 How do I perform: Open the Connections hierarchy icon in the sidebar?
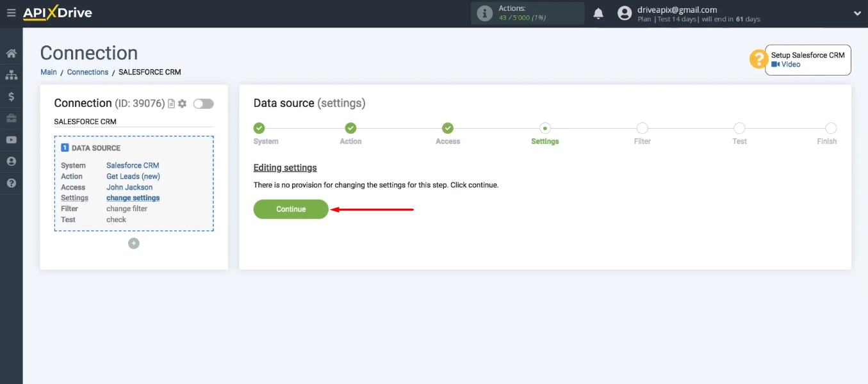[11, 75]
